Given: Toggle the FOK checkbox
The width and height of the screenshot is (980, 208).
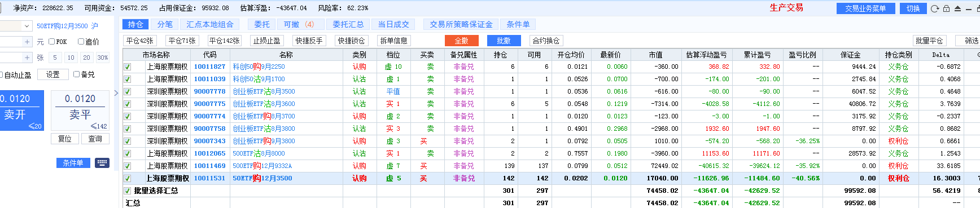Looking at the screenshot, I should [52, 42].
